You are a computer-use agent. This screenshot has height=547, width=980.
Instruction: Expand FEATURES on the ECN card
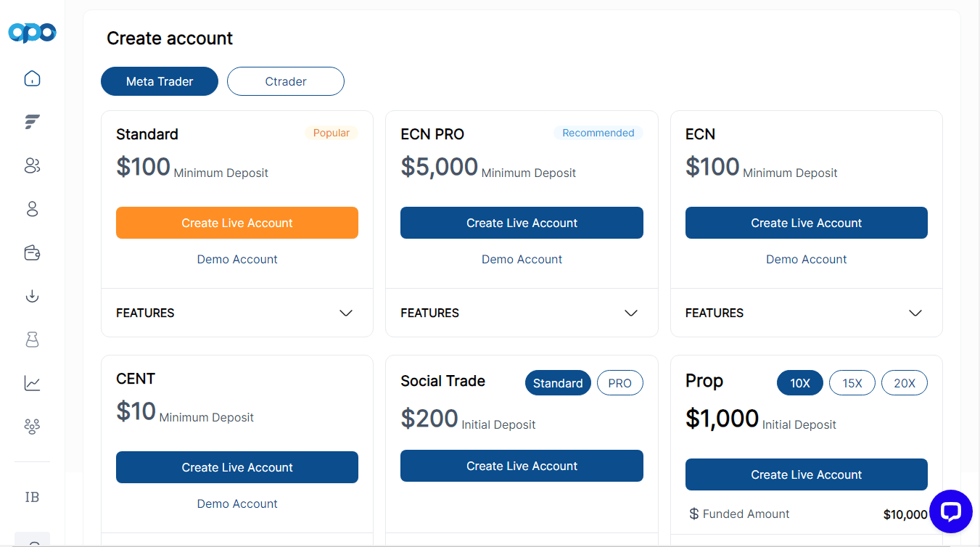point(807,313)
